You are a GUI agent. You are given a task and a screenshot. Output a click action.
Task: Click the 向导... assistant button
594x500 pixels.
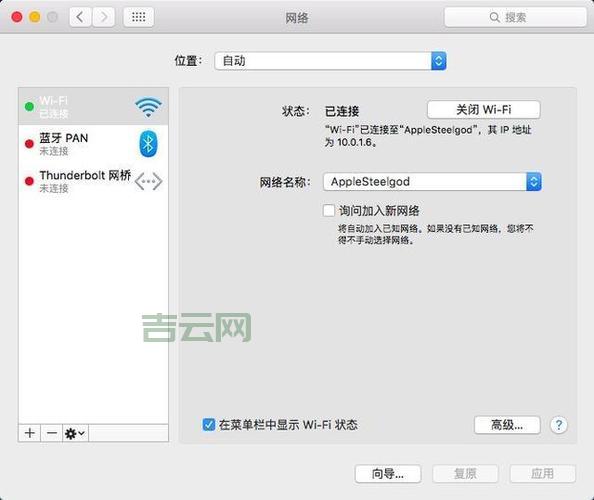[388, 473]
